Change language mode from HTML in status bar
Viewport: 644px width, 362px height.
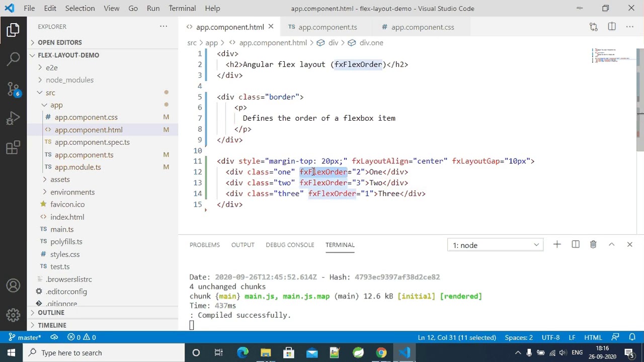click(593, 337)
